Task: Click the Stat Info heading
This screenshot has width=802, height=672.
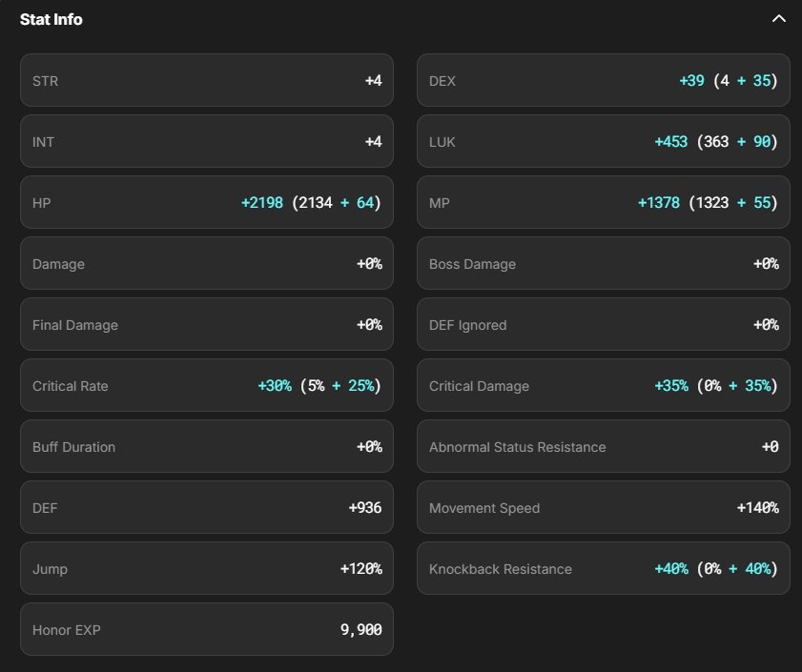Action: pos(51,19)
